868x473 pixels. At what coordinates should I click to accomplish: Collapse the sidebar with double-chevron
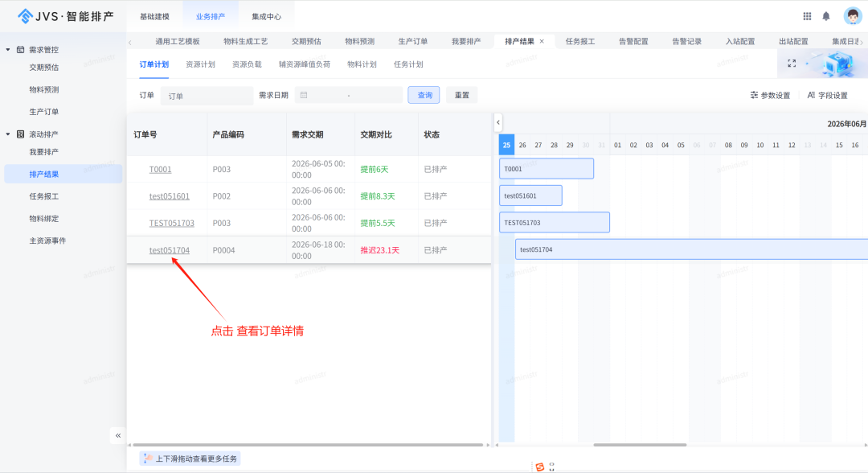pos(118,435)
